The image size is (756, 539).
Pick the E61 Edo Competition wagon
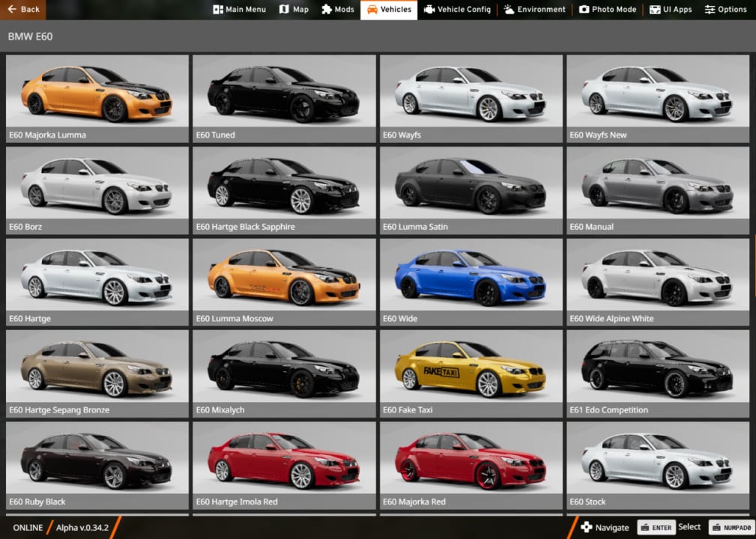(x=658, y=374)
